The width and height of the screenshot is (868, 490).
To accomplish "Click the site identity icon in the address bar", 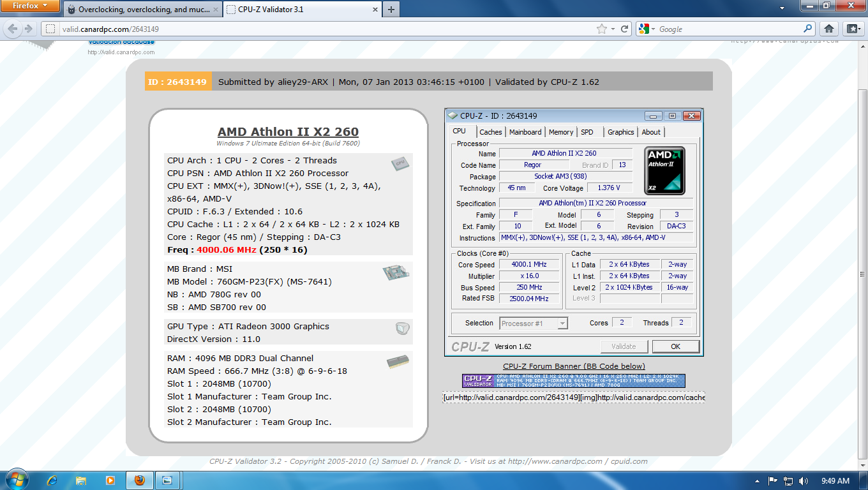I will (50, 29).
